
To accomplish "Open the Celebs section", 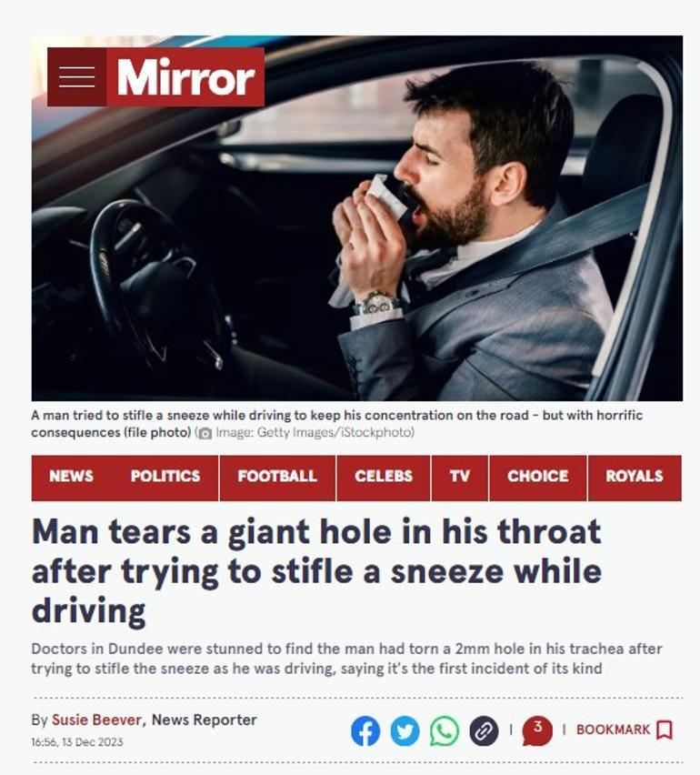I will point(384,476).
